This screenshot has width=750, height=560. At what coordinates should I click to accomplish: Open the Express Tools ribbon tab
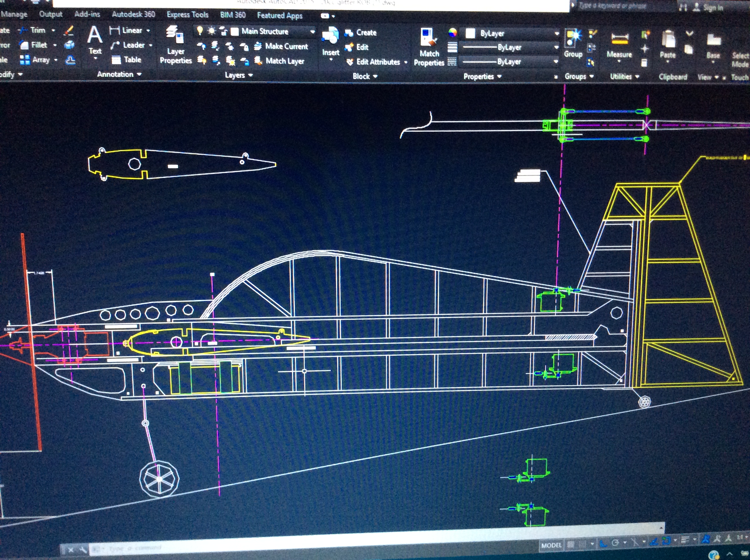[187, 14]
